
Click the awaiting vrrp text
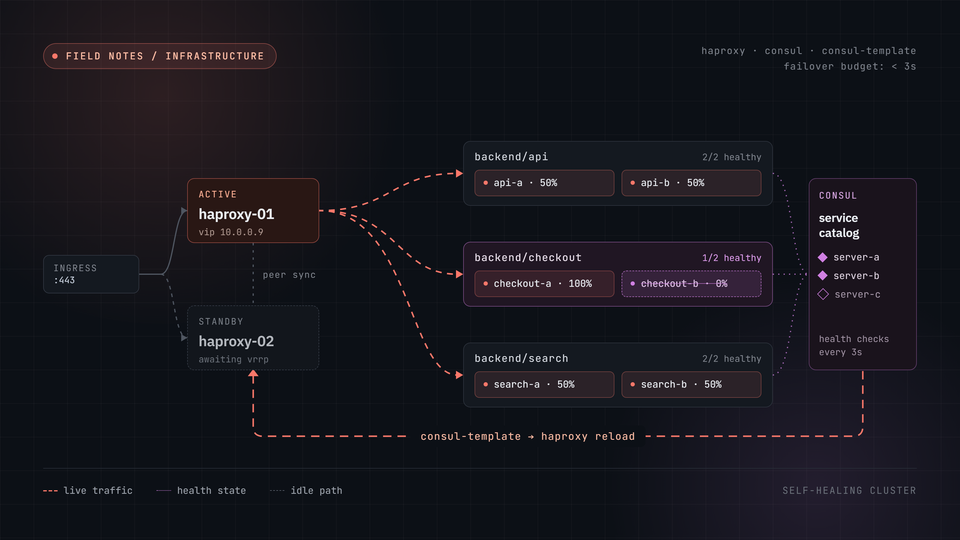coord(233,359)
